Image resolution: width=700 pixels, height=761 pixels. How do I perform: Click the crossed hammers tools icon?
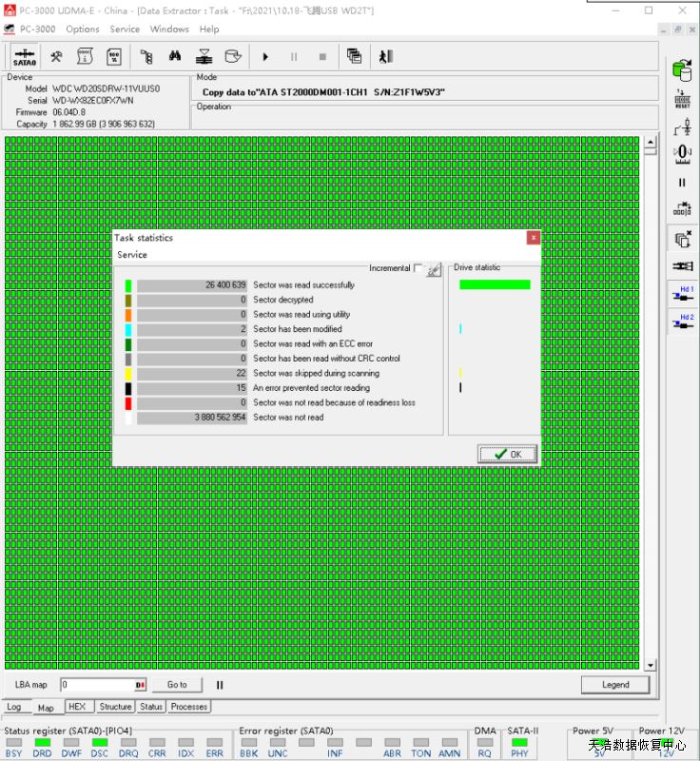coord(56,56)
